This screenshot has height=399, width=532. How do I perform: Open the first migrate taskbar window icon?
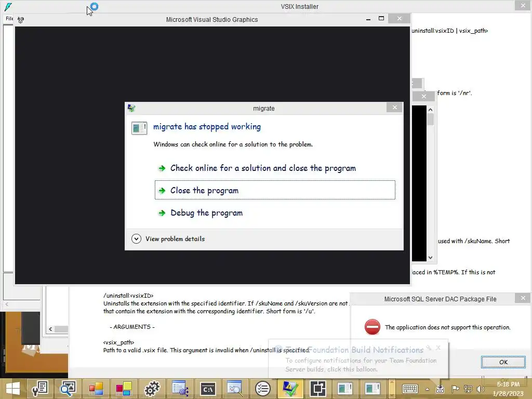click(345, 389)
